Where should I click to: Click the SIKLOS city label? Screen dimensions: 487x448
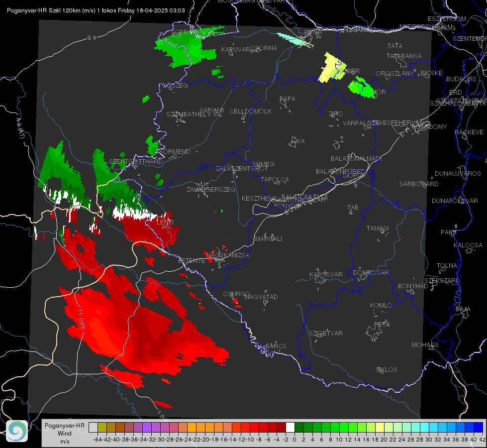pyautogui.click(x=387, y=370)
